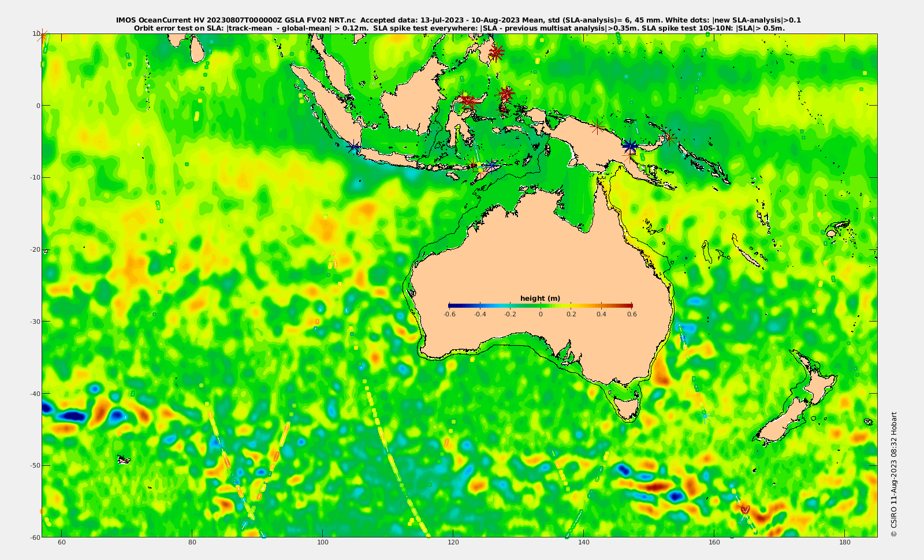Click the x-axis longitude label '120'

[453, 542]
